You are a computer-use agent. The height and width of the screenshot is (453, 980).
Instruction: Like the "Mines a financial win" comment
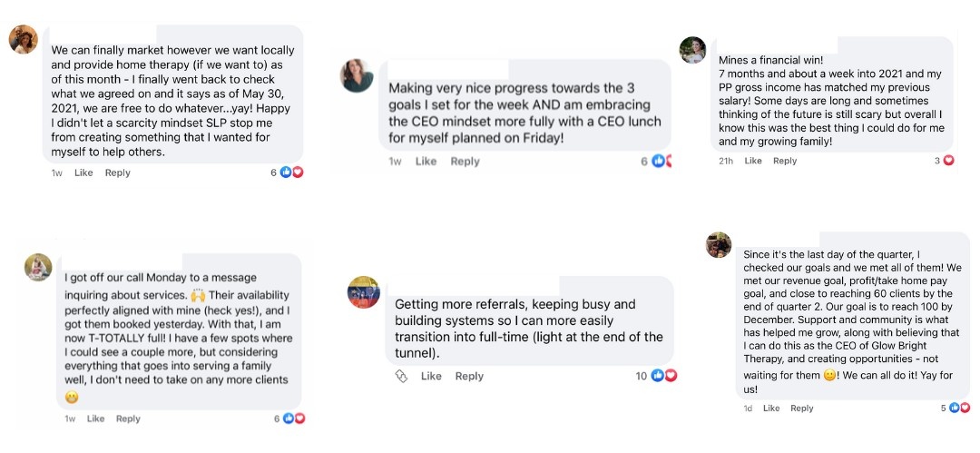click(x=753, y=161)
